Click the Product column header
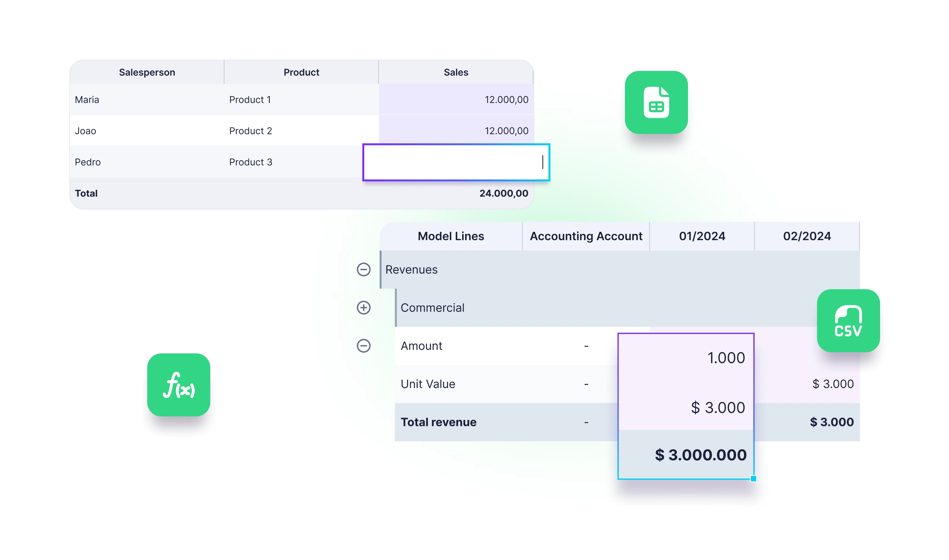Screen dimensions: 949x560 click(301, 72)
